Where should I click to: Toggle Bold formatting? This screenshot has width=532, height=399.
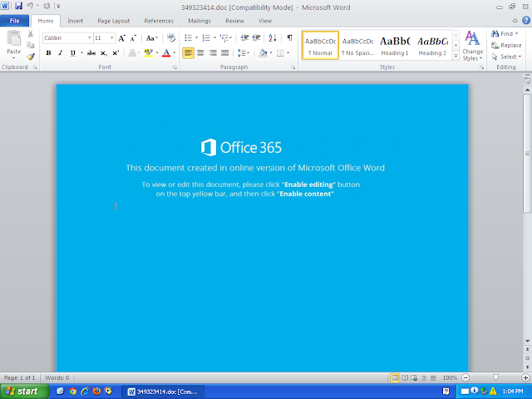pos(48,53)
